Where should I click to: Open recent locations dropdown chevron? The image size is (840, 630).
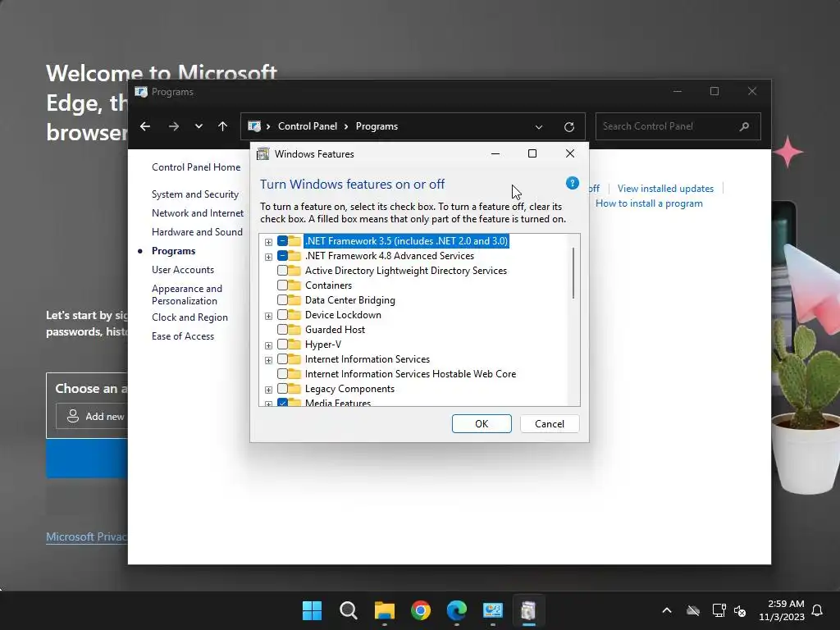pos(199,126)
